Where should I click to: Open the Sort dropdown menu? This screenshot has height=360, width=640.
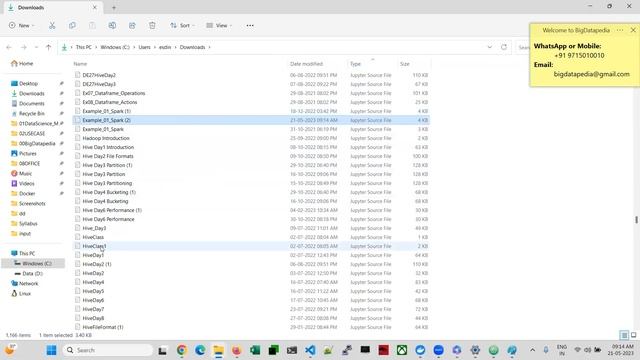(x=182, y=26)
